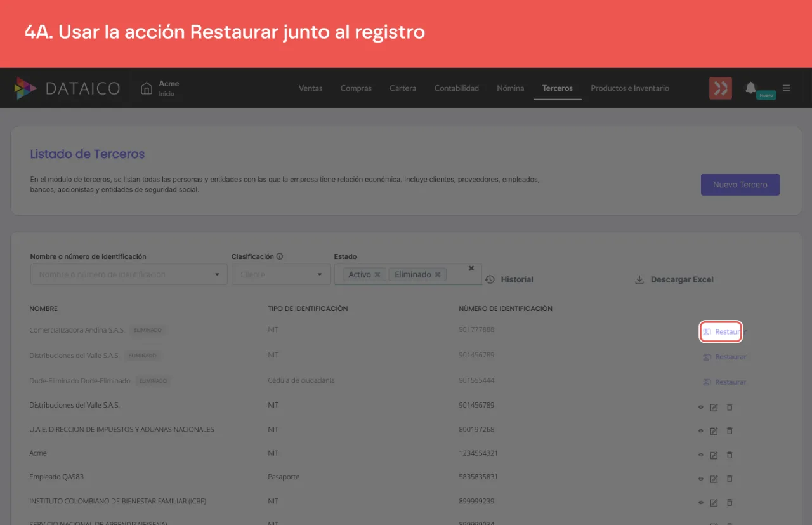
Task: Go to Acme Inicio home icon
Action: click(147, 88)
